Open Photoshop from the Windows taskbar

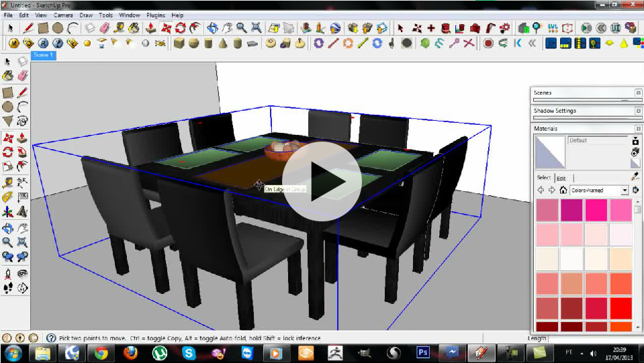423,352
